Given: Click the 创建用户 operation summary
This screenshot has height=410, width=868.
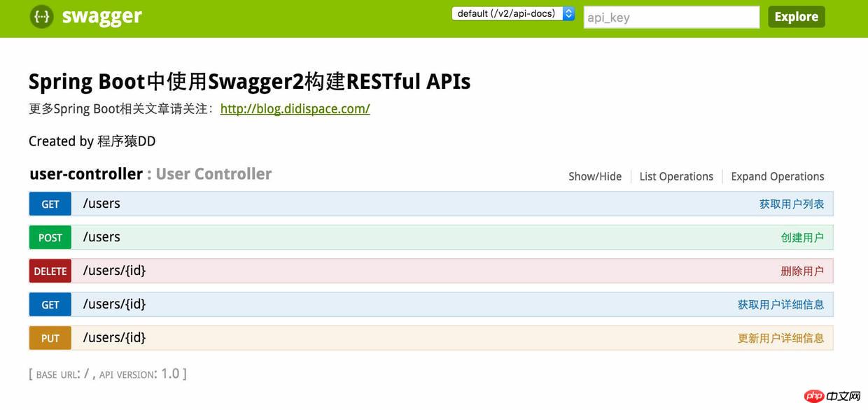Looking at the screenshot, I should point(802,238).
